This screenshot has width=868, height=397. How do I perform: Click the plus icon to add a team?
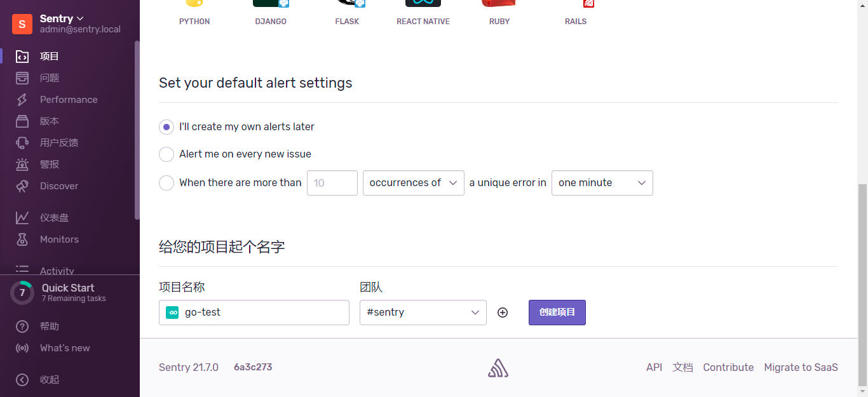(x=503, y=313)
